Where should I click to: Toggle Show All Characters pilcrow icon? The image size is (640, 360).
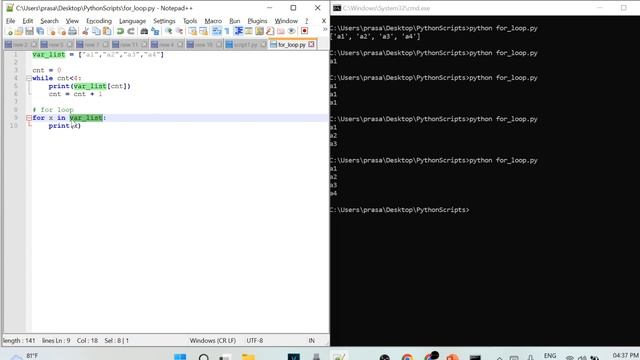[x=227, y=31]
